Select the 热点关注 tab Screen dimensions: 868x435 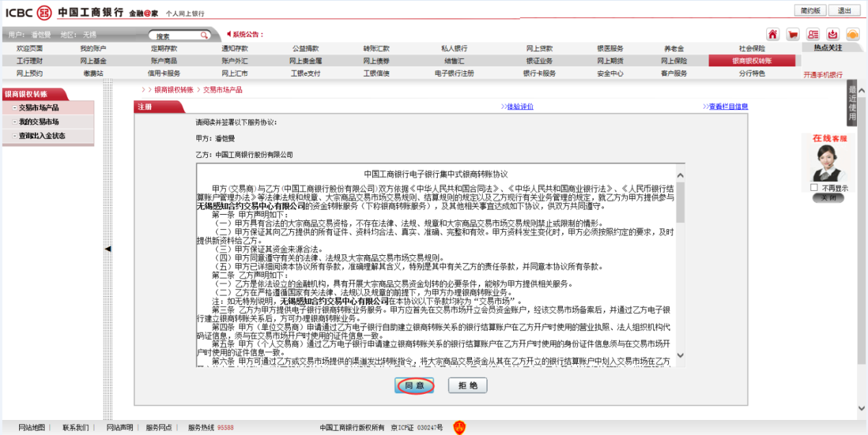(828, 48)
